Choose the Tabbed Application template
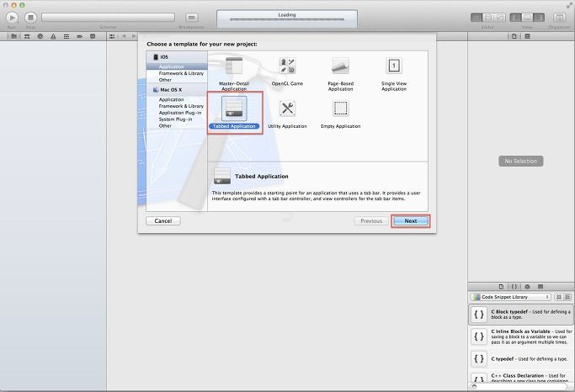The width and height of the screenshot is (575, 392). [234, 113]
